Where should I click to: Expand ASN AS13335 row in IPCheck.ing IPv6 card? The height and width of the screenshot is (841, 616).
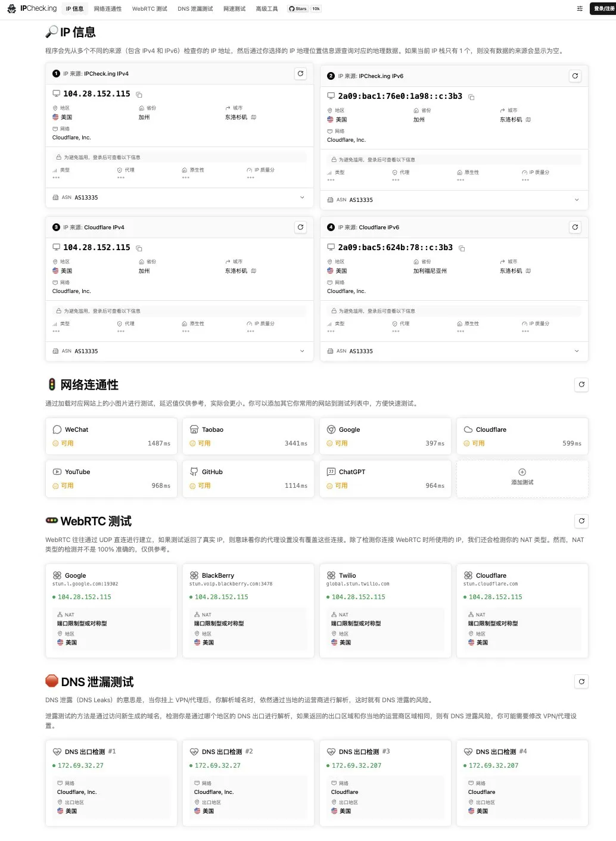tap(454, 200)
